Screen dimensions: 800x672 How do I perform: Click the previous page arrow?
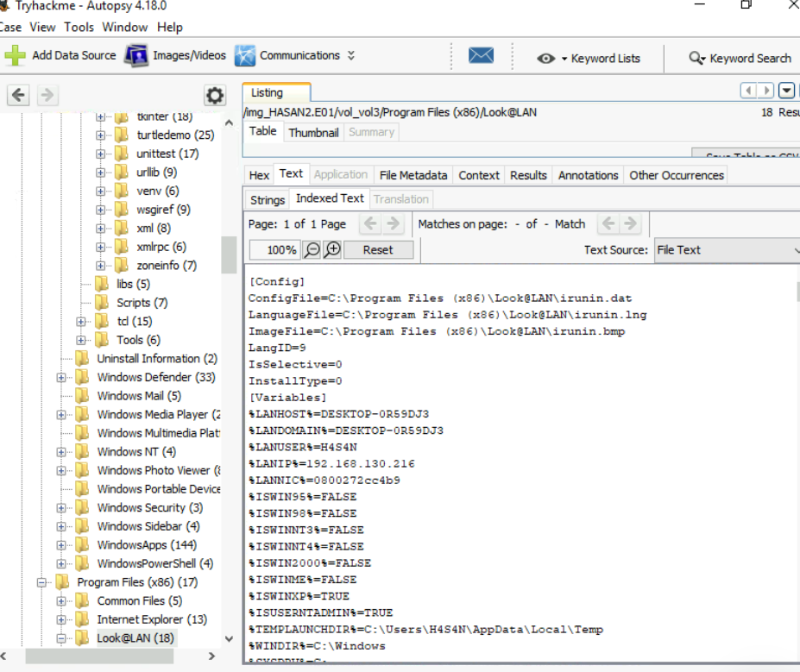coord(370,223)
